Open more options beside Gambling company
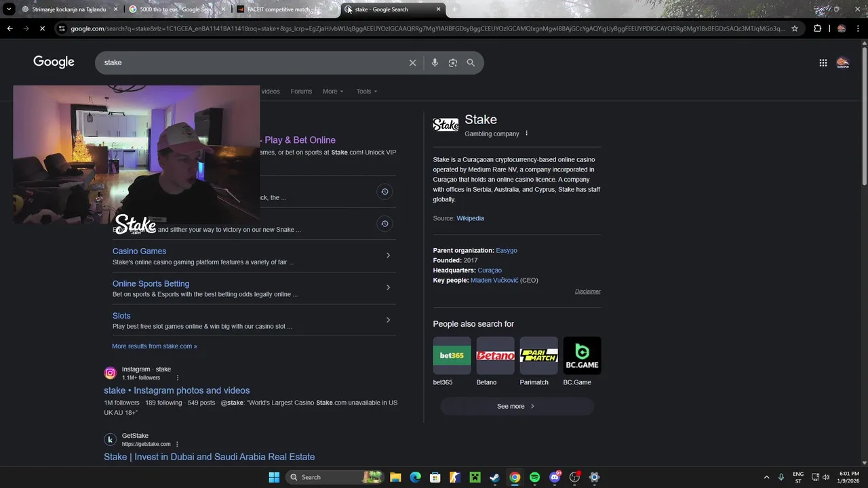Viewport: 868px width, 488px height. point(526,134)
